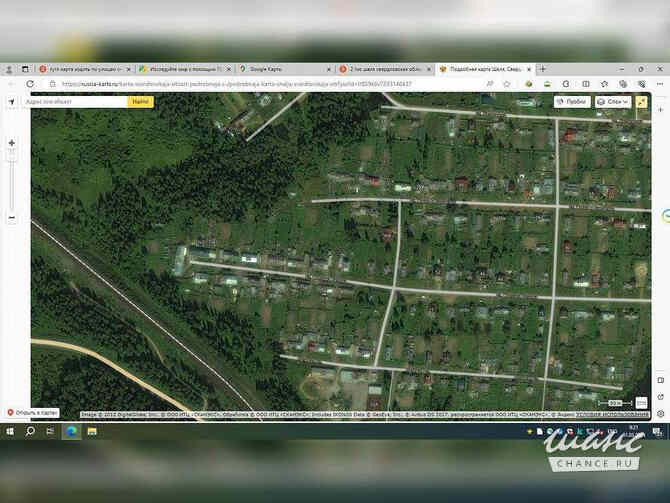
Task: Click the zoom level slider track
Action: click(12, 180)
